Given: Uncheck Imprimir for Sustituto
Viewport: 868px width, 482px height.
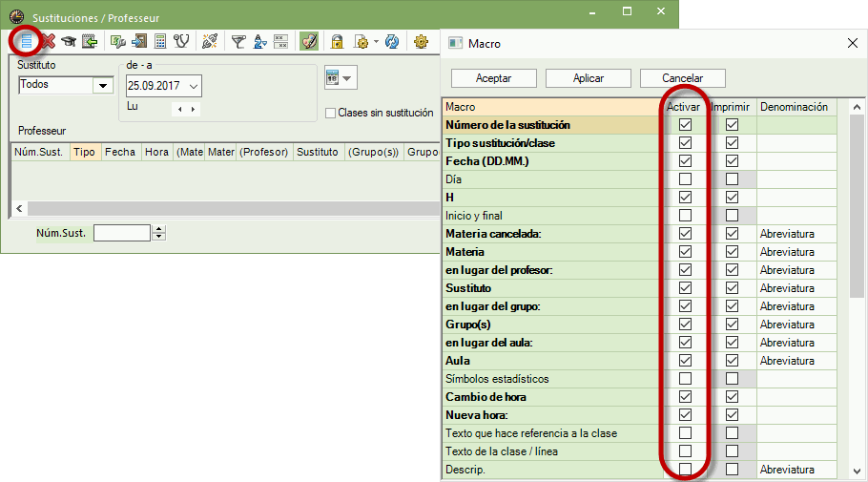Looking at the screenshot, I should coord(732,287).
